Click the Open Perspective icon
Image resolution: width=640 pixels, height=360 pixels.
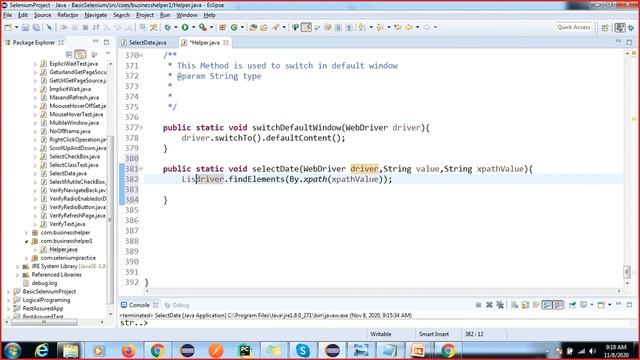tap(605, 27)
